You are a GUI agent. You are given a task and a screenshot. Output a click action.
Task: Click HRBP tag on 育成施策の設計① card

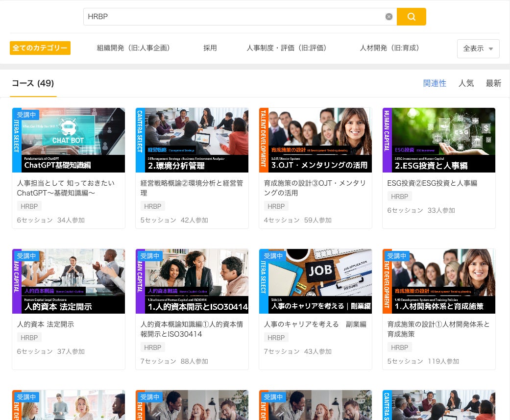(x=399, y=347)
